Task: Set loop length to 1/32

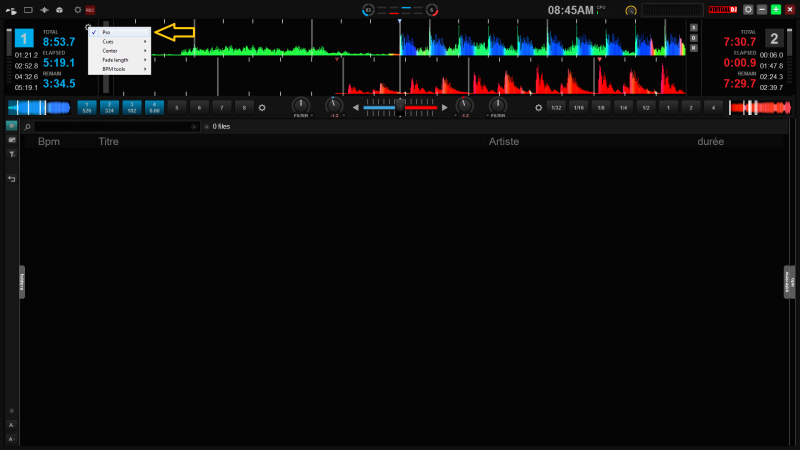Action: (556, 108)
